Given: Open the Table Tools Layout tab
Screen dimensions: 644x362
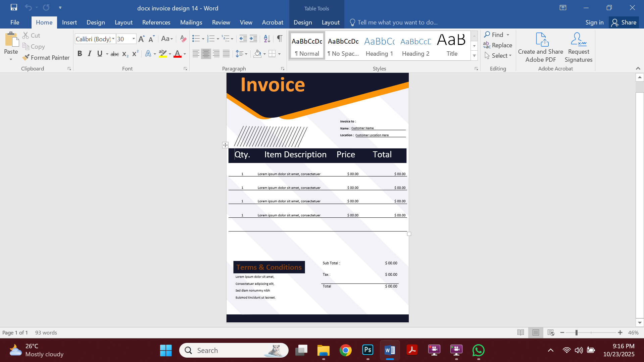Looking at the screenshot, I should (330, 22).
